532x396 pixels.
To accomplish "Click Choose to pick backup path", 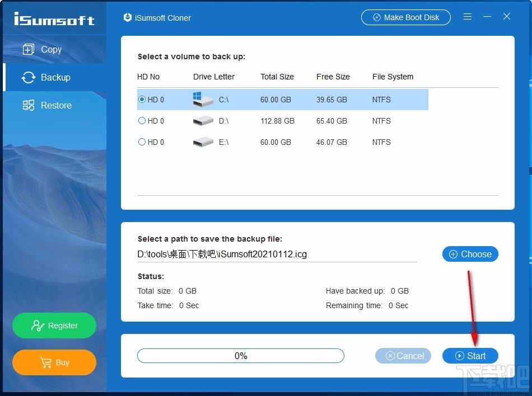I will pyautogui.click(x=470, y=254).
